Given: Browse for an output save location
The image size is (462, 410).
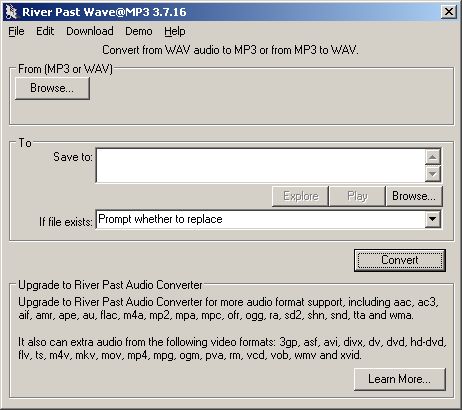Looking at the screenshot, I should click(x=414, y=196).
